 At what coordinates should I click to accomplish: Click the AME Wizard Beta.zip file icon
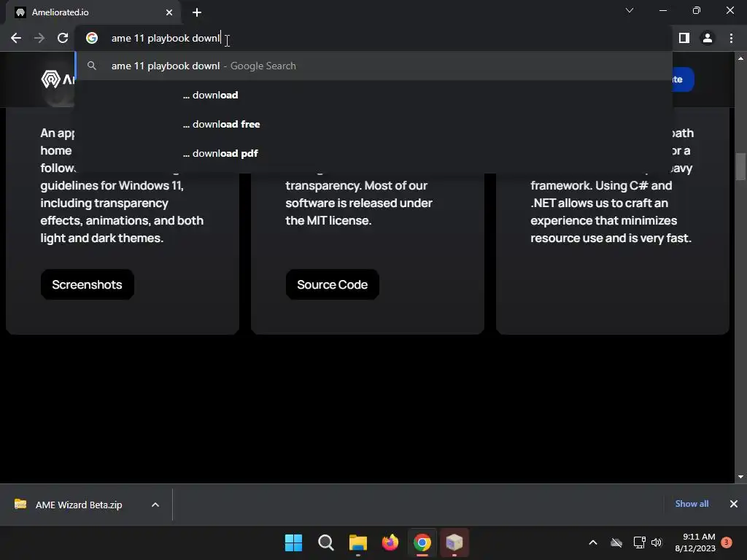[20, 504]
